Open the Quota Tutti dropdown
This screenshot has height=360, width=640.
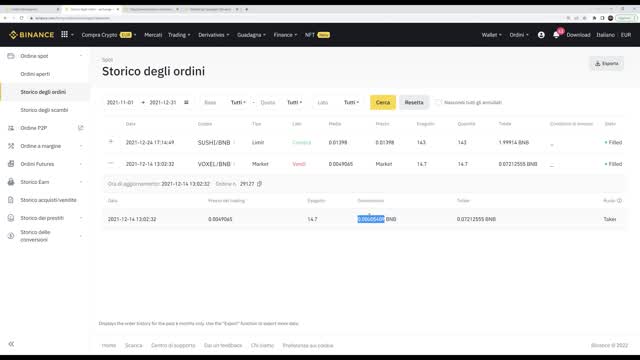click(x=294, y=102)
